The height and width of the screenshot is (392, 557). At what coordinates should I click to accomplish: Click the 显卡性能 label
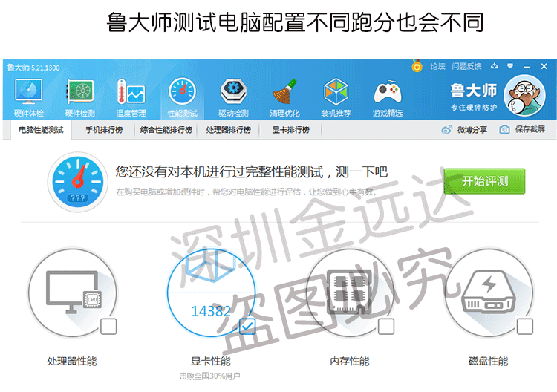click(211, 361)
